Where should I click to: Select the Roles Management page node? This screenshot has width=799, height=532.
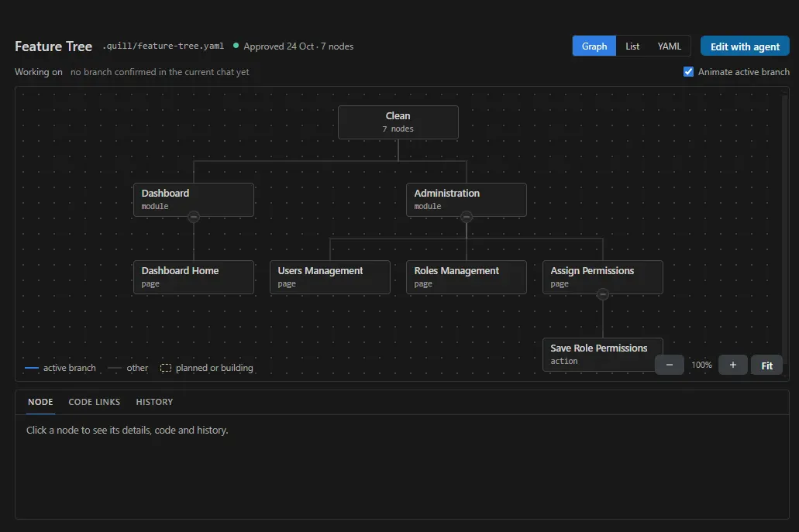coord(467,277)
